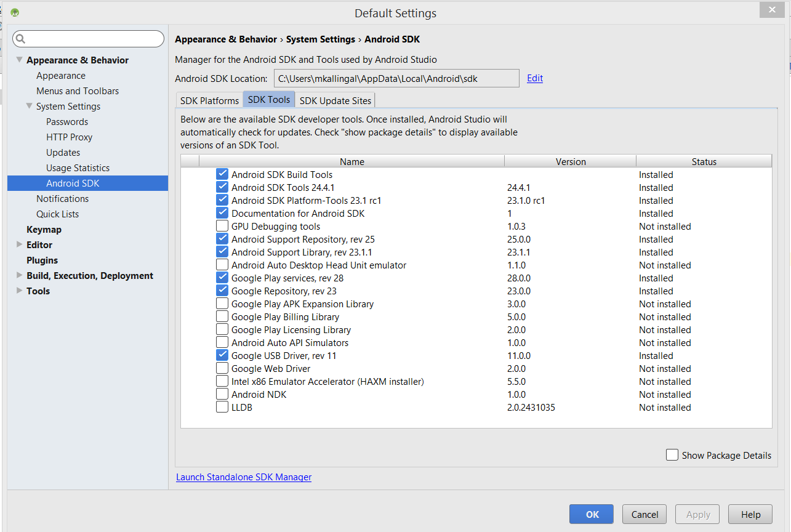The image size is (791, 532).
Task: Collapse System Settings tree arrow
Action: point(29,106)
